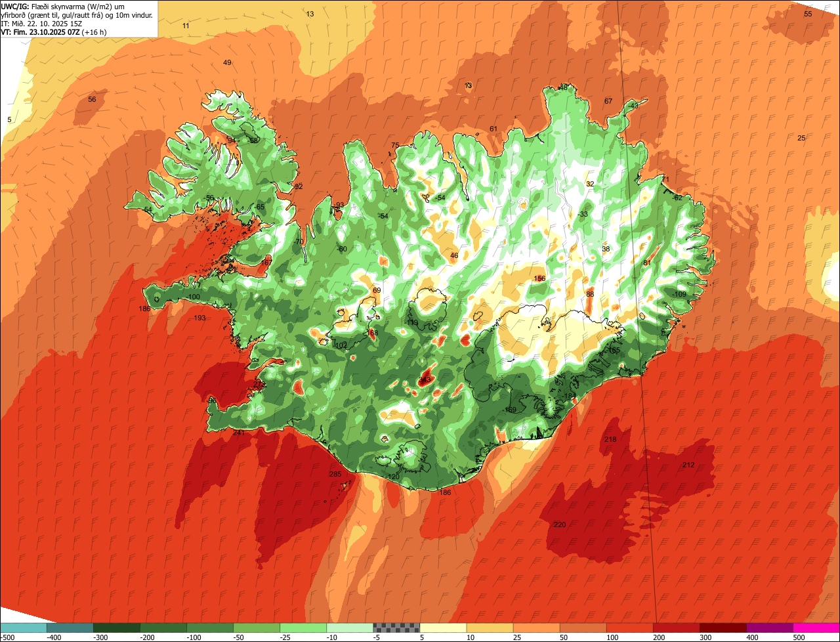Select the darkest green -300 legend swatch

tap(116, 627)
